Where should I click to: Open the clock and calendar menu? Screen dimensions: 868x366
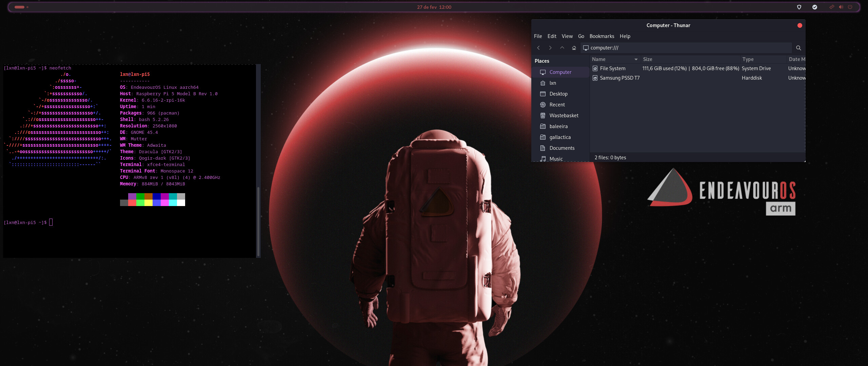click(x=434, y=7)
